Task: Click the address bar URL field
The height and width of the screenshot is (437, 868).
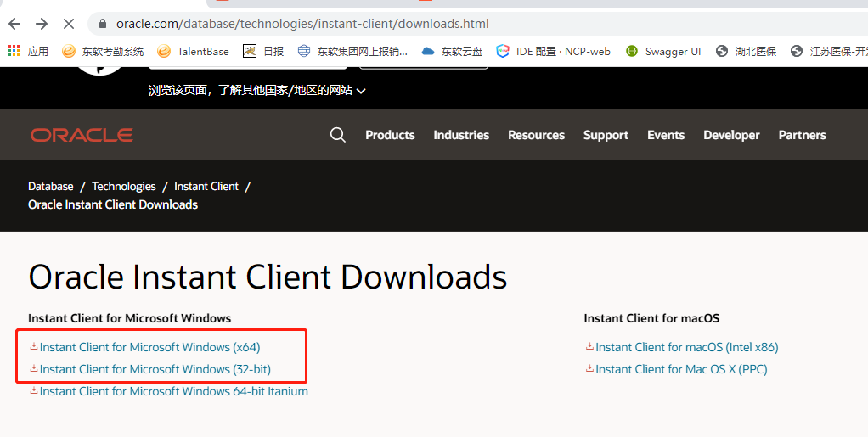Action: pyautogui.click(x=476, y=24)
